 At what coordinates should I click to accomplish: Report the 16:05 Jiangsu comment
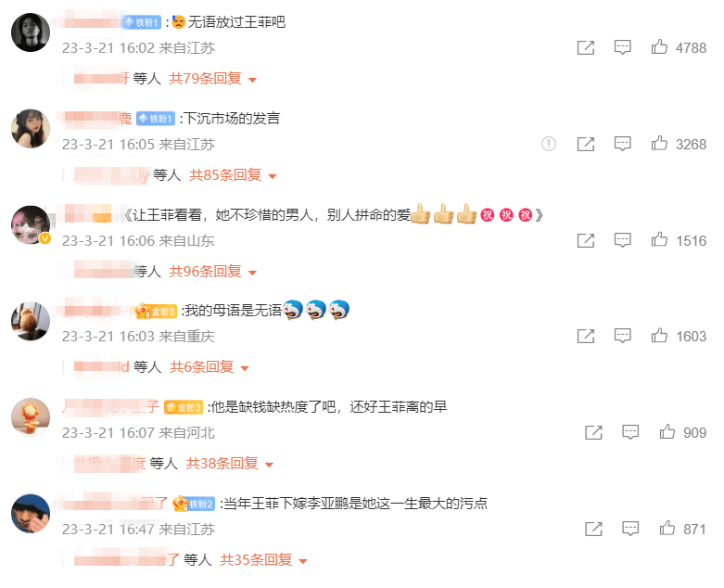[549, 144]
